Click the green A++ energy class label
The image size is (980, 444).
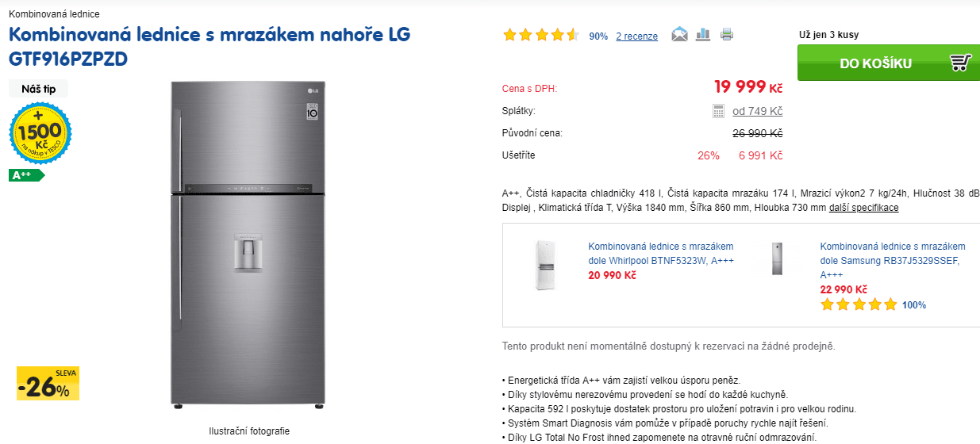pyautogui.click(x=25, y=175)
